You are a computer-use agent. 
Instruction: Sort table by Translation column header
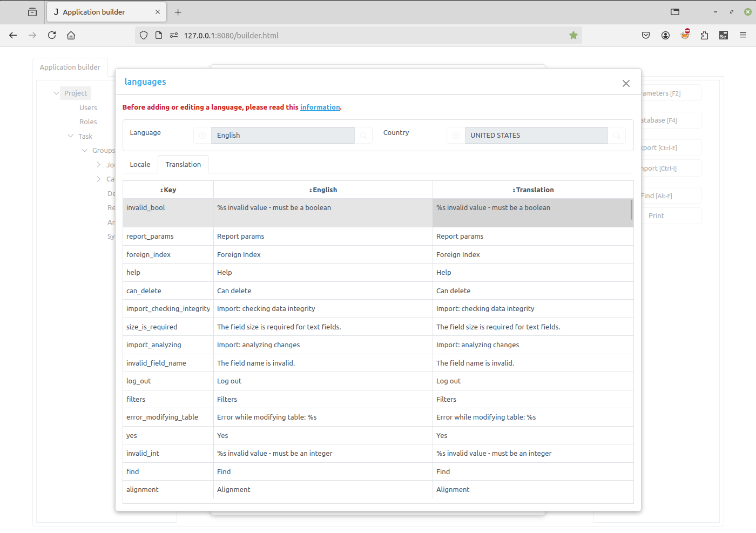tap(533, 190)
